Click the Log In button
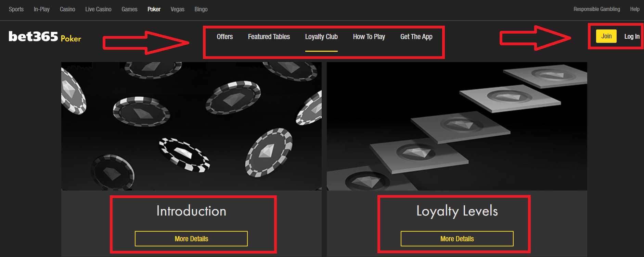The width and height of the screenshot is (644, 257). pos(632,36)
